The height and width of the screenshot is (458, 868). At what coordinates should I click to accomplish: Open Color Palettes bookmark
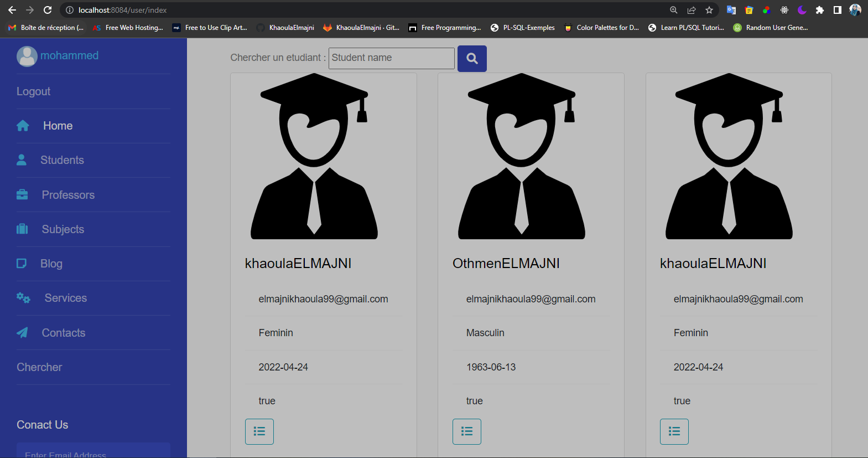[601, 28]
